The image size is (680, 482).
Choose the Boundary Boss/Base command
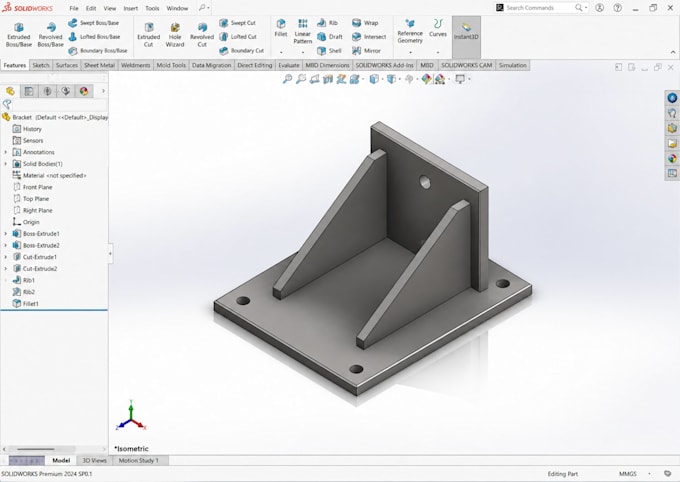(98, 51)
